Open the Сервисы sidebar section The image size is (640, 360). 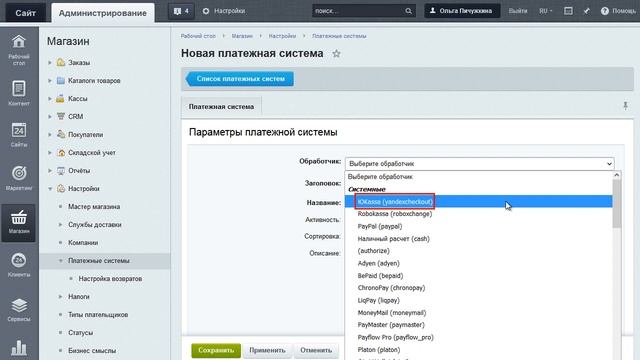(19, 309)
